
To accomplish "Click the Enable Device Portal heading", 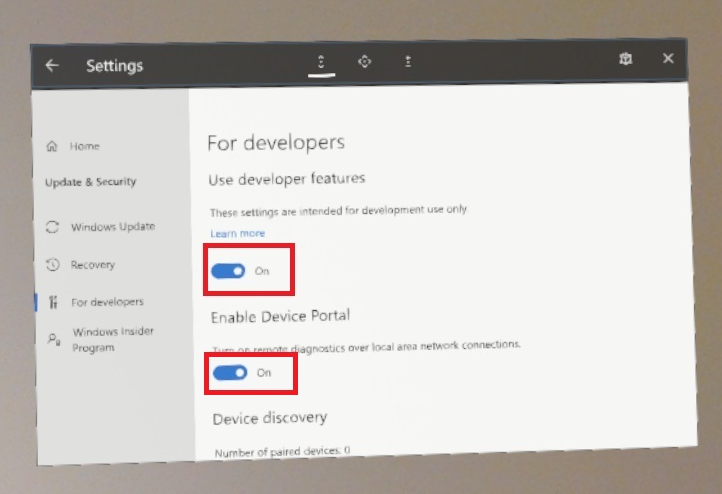I will [280, 316].
